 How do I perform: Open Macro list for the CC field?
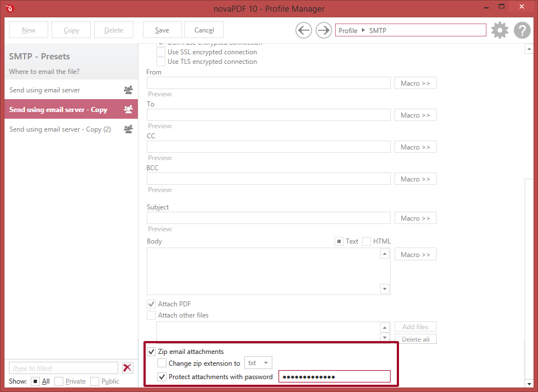(x=415, y=147)
